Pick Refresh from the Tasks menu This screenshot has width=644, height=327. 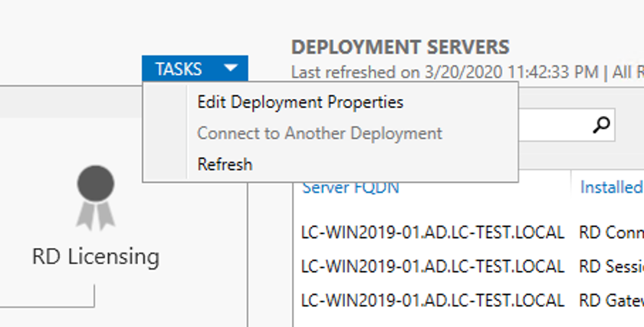[225, 164]
